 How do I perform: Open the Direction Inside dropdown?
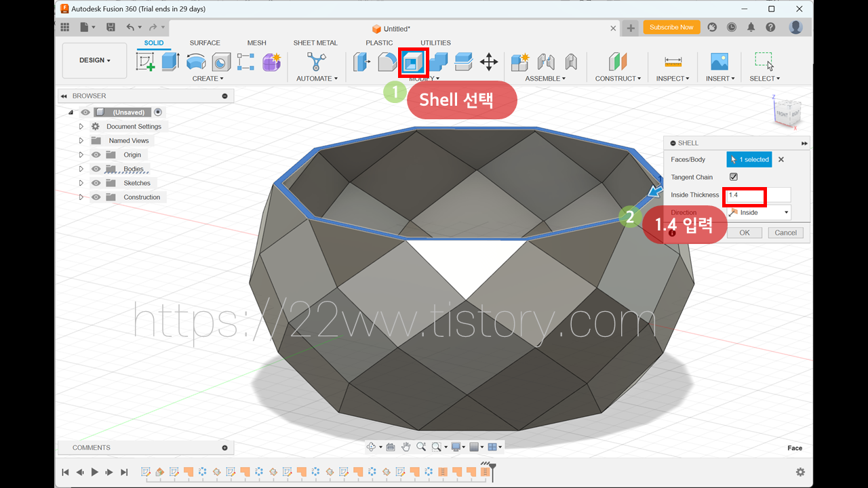click(758, 212)
